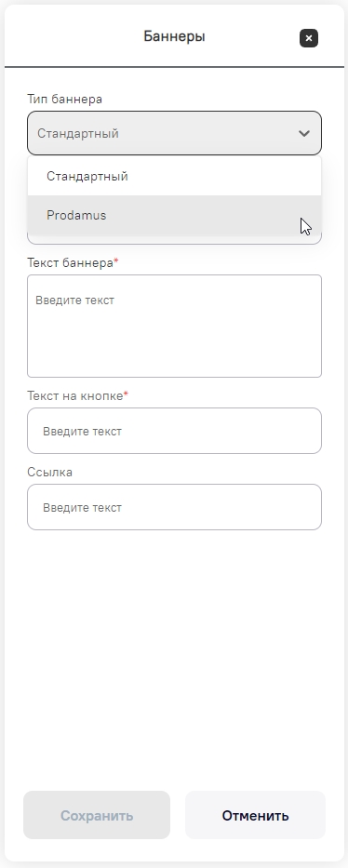Click the Баннеры dialog title
Image resolution: width=348 pixels, height=868 pixels.
[x=174, y=36]
